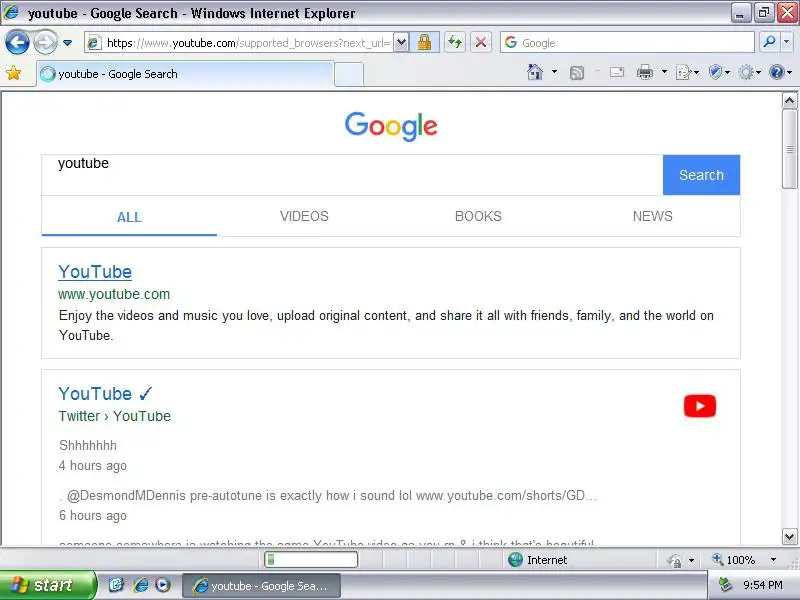Open Favorites with the star icon

click(x=14, y=73)
